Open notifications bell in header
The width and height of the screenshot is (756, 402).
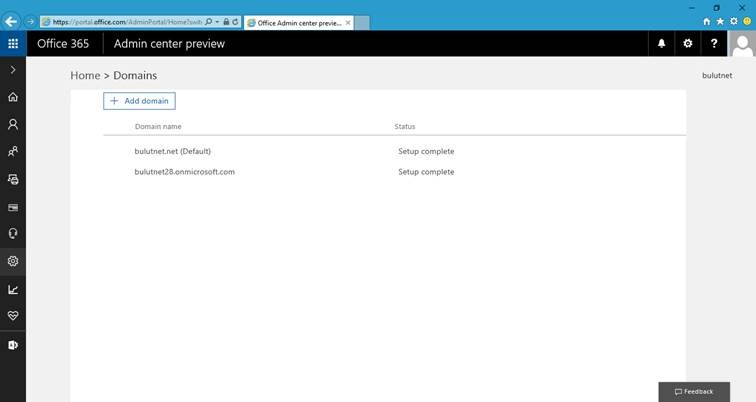(662, 43)
